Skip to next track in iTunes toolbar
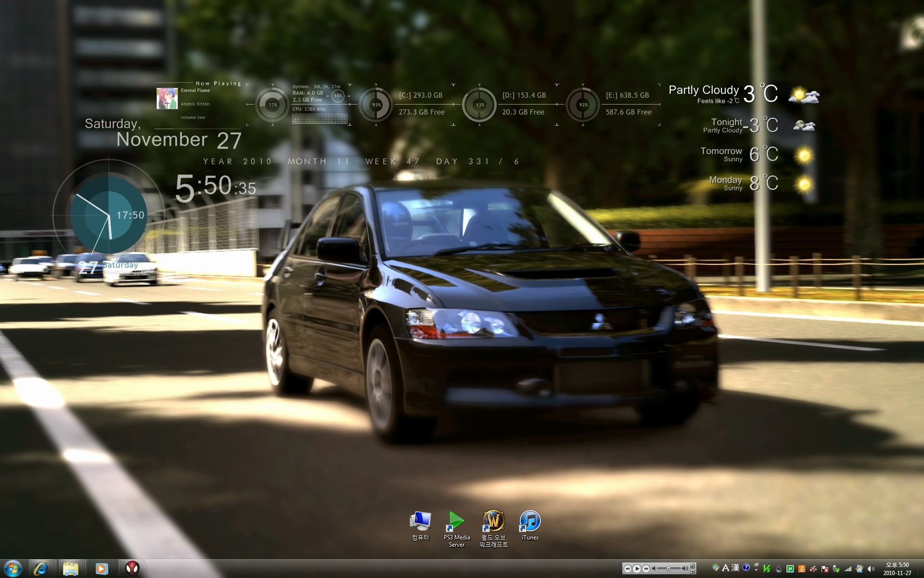Viewport: 924px width, 578px height. 646,569
